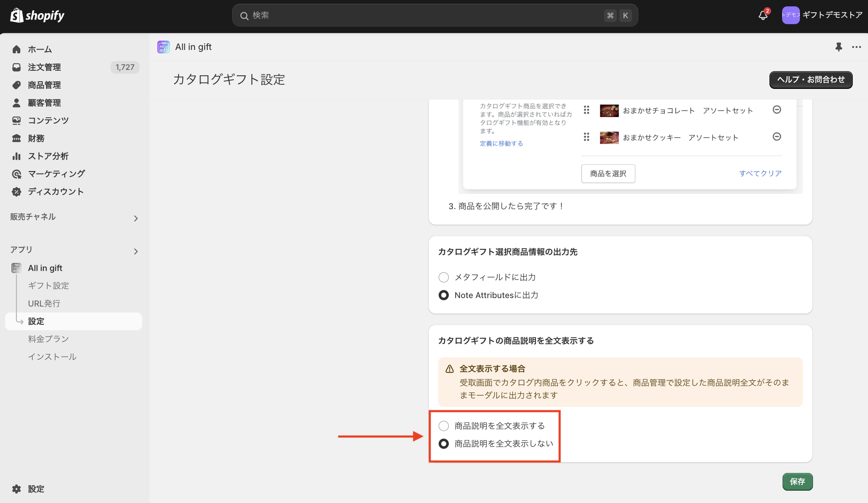Select メタフィールドに出力 radio option

click(x=444, y=277)
